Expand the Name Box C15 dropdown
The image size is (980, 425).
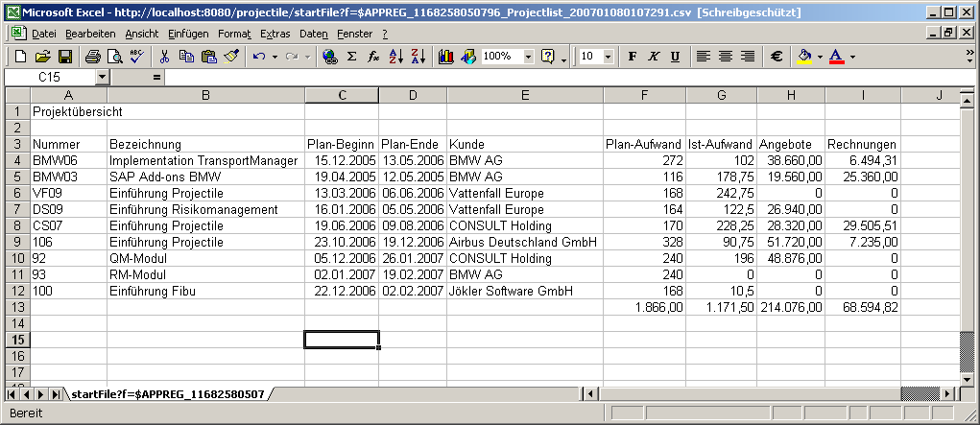tap(103, 78)
